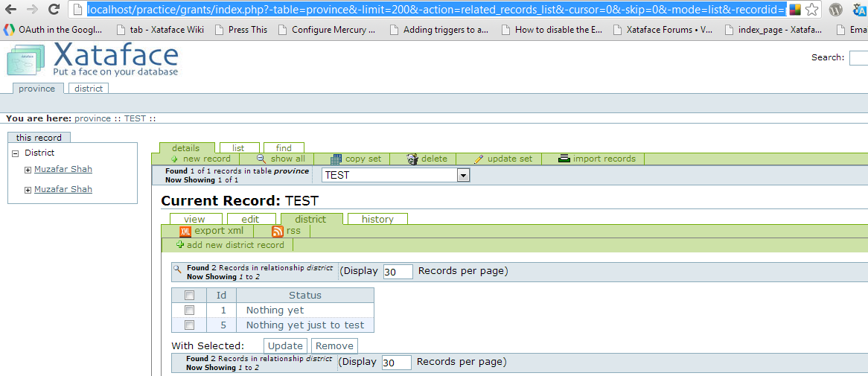Open the edit record tab
This screenshot has height=376, width=868.
tap(250, 220)
